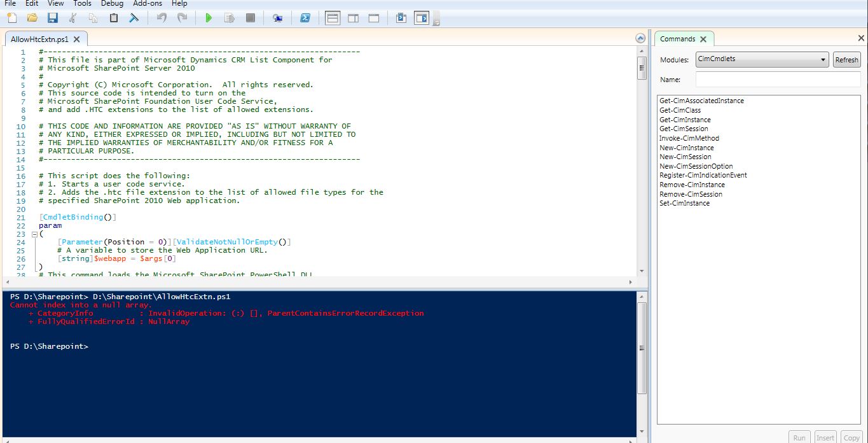
Task: Click script pane scroll up arrow
Action: coord(642,52)
